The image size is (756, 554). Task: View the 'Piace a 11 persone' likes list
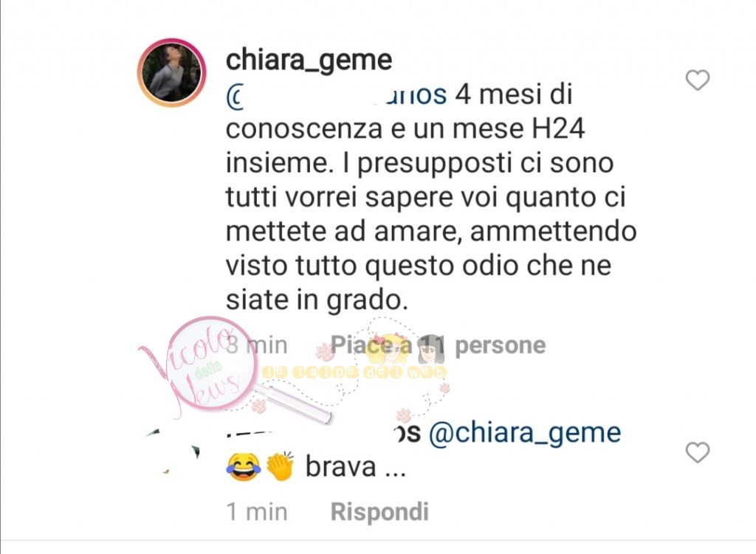pos(438,345)
